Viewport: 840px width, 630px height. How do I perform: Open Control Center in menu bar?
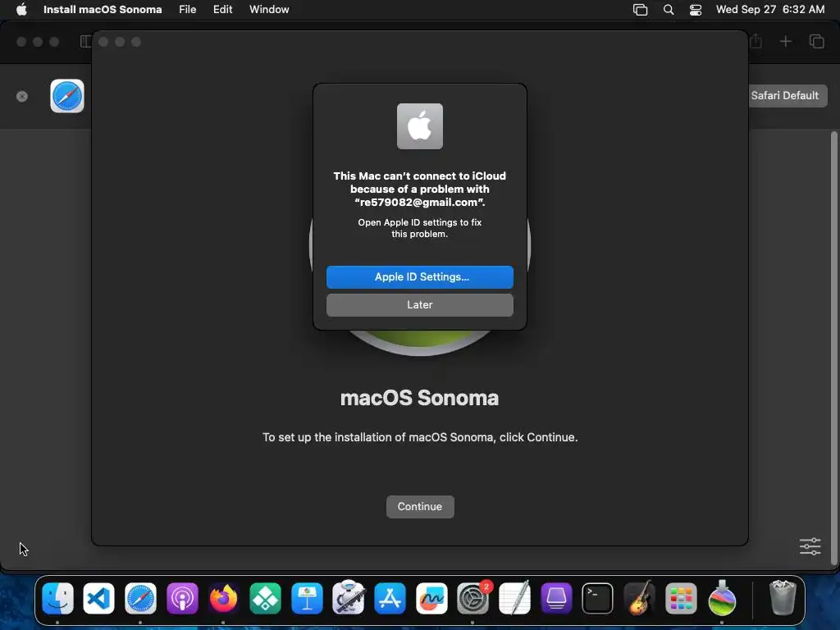point(696,9)
